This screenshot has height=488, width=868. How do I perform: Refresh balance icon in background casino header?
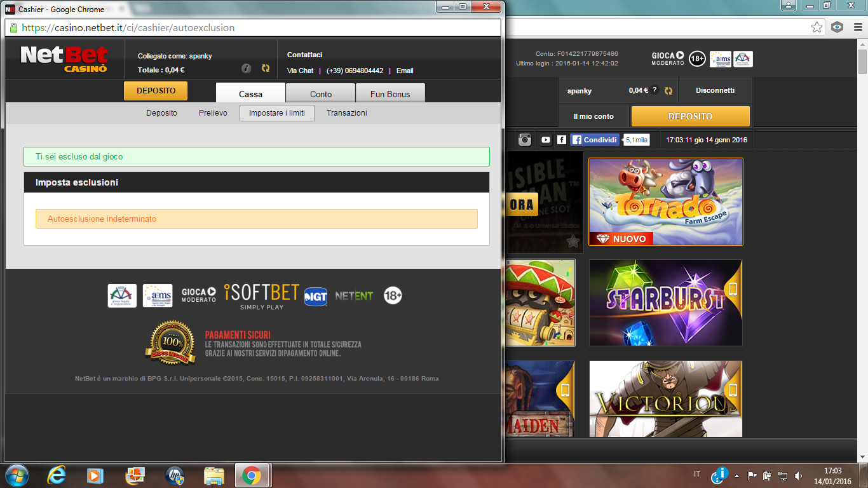[668, 91]
